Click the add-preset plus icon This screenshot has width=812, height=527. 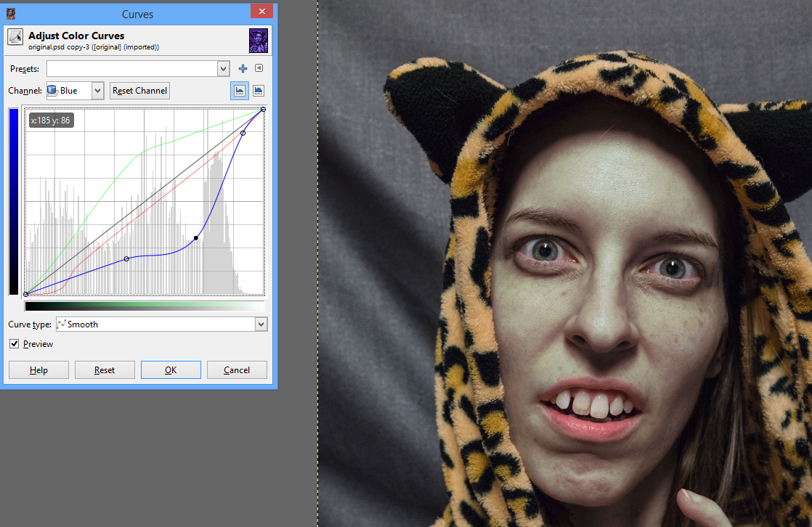[242, 68]
